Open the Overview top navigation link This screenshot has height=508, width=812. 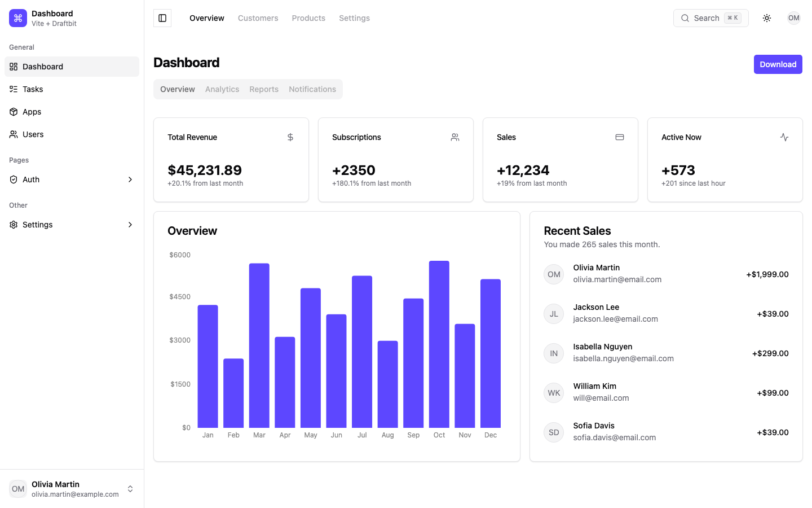(x=207, y=18)
